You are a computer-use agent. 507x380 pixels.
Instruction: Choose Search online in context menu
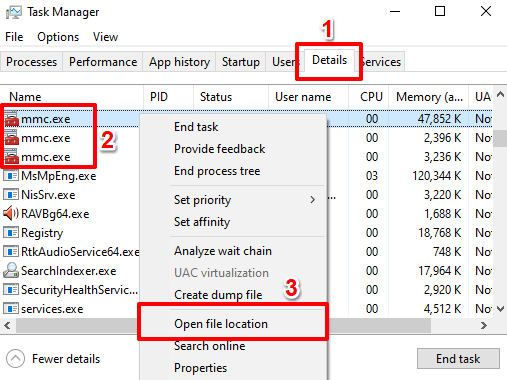point(209,346)
